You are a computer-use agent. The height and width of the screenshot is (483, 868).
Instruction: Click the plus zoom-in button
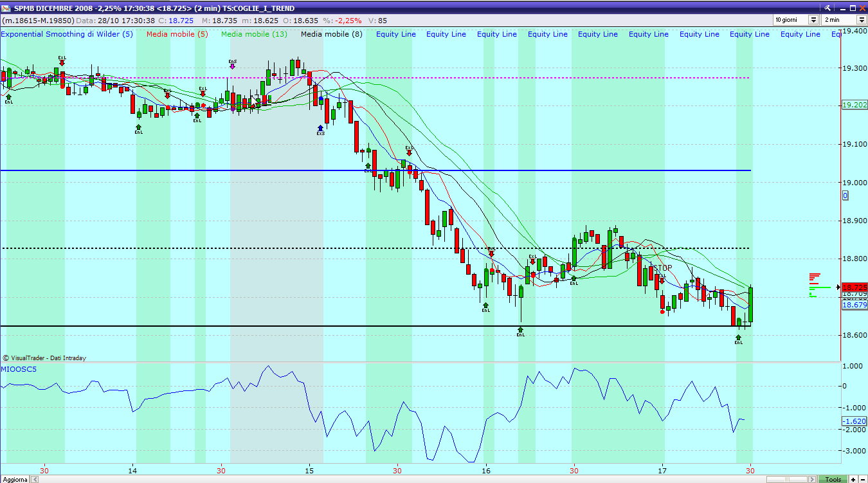pyautogui.click(x=853, y=479)
